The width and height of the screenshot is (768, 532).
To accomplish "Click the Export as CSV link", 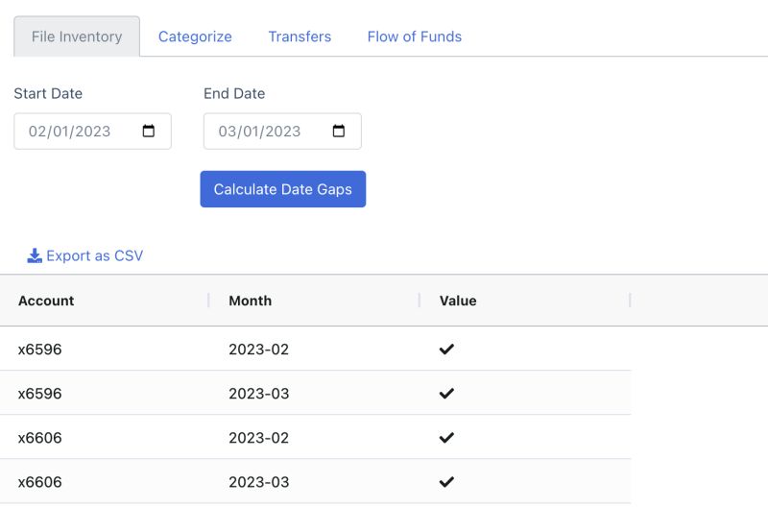I will click(x=94, y=255).
